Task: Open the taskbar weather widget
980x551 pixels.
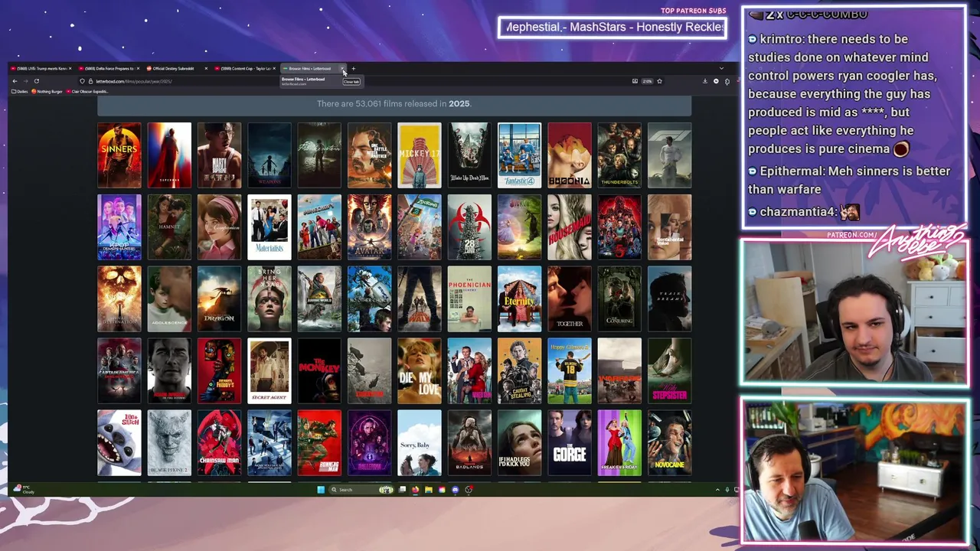Action: point(23,490)
